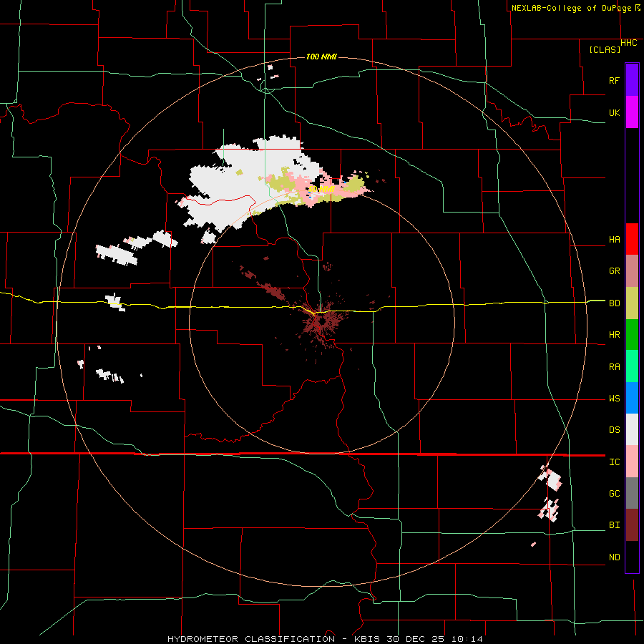Viewport: 644px width, 644px height.
Task: Click the WS blue legend swatch
Action: (x=632, y=398)
